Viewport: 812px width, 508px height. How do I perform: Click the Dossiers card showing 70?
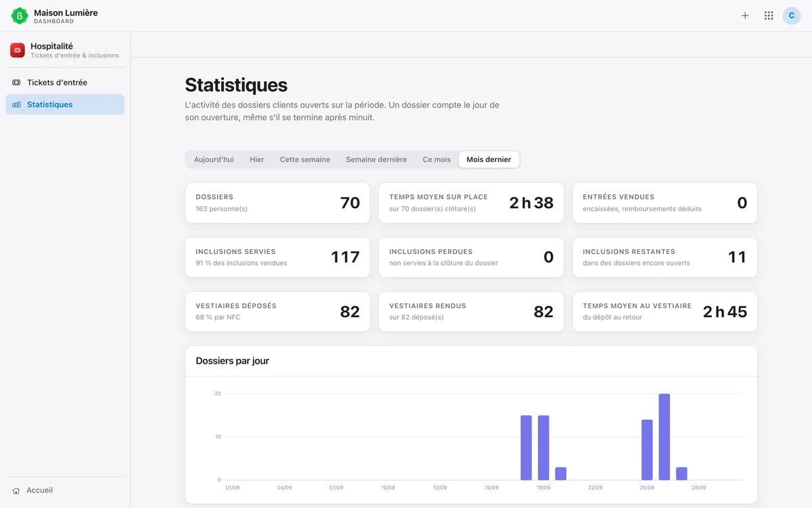click(x=277, y=203)
